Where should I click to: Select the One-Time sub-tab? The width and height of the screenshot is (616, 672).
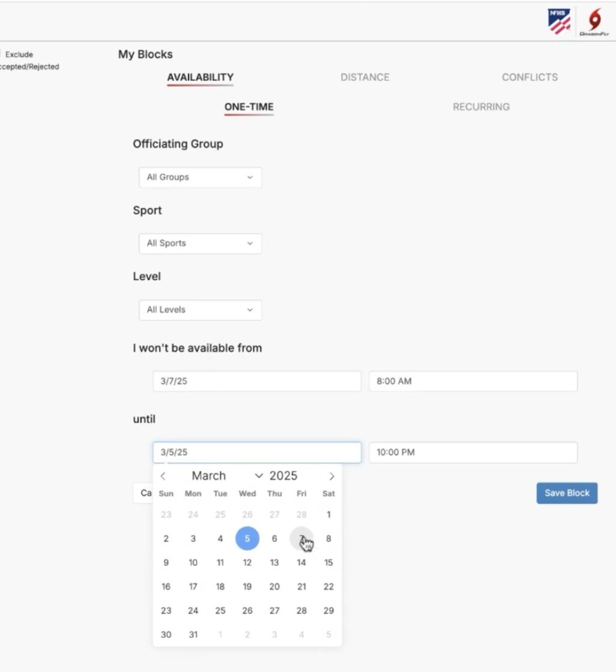[x=249, y=107]
